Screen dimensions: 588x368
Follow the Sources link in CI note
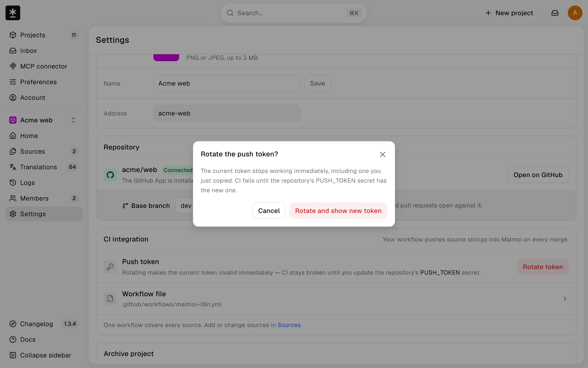(x=289, y=325)
